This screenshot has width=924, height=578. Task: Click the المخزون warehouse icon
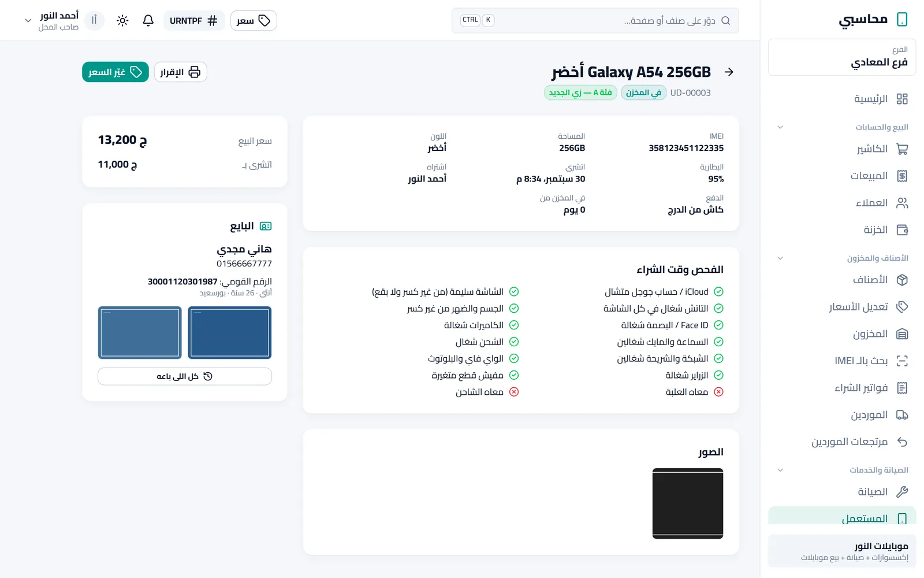coord(902,334)
